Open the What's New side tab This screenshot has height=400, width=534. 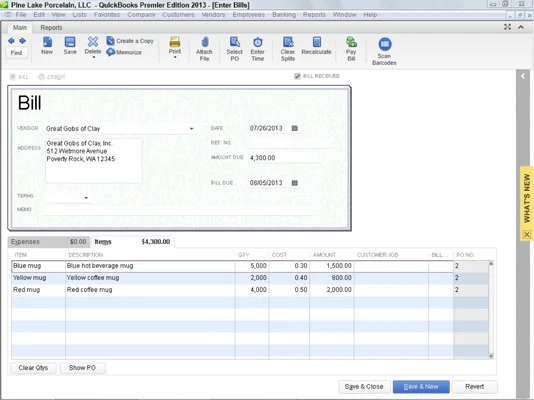(527, 198)
